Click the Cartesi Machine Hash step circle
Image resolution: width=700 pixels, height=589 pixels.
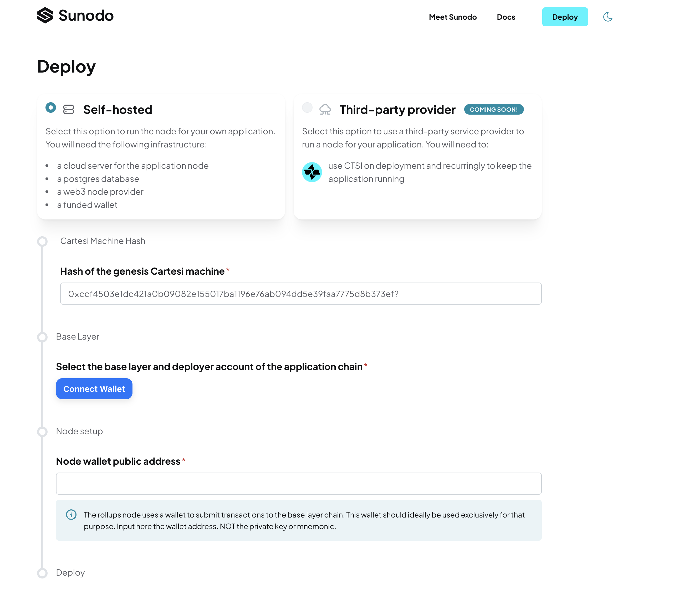(x=42, y=242)
